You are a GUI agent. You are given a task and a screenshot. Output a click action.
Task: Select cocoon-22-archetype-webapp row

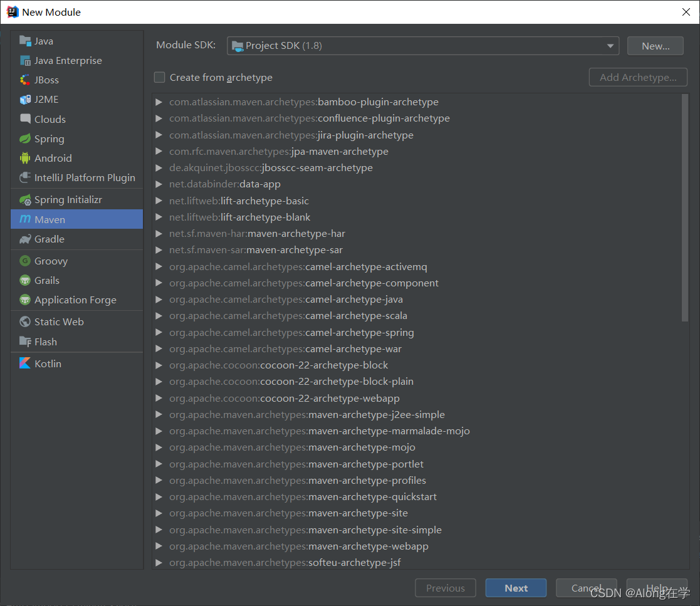(x=417, y=398)
